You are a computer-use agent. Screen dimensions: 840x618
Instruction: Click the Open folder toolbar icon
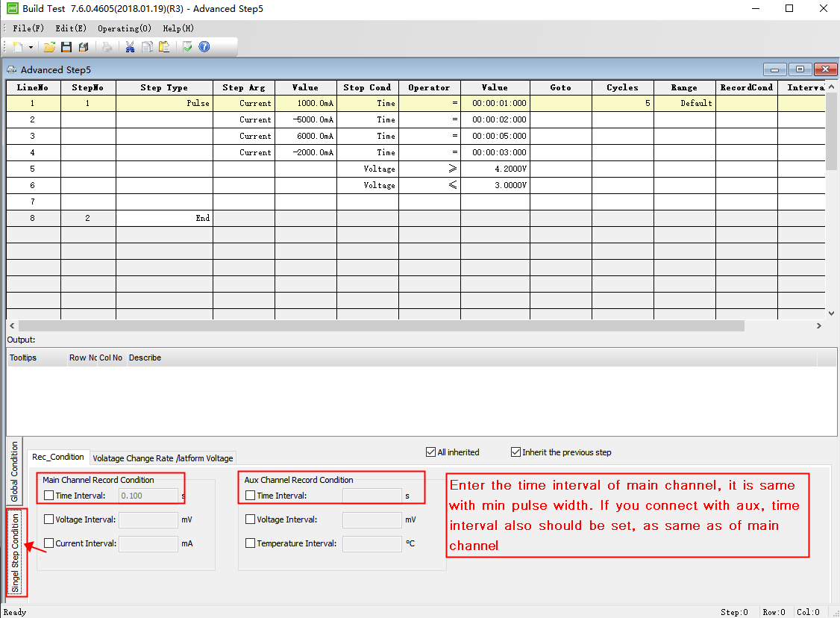pyautogui.click(x=49, y=47)
